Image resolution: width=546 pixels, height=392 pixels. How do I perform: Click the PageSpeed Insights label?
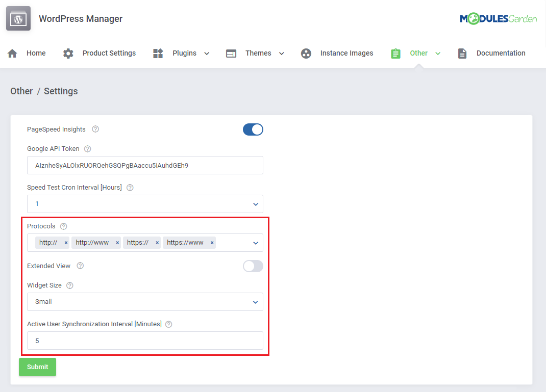(x=56, y=129)
